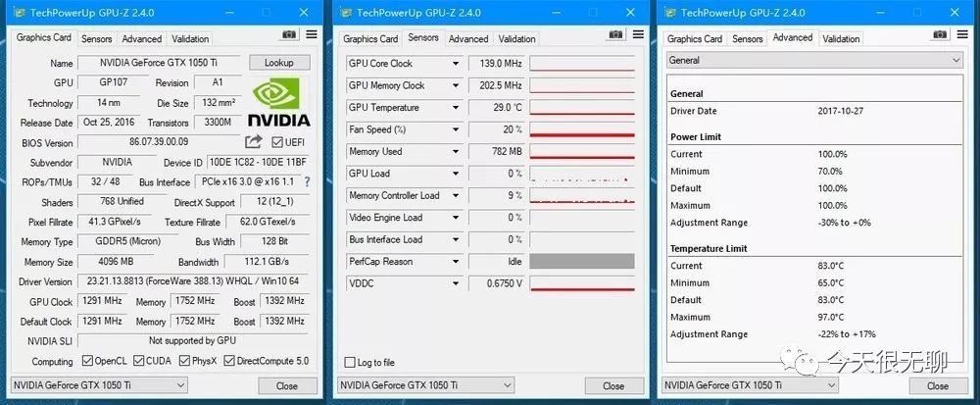This screenshot has width=980, height=405.
Task: Select Validation tab in Sensors window
Action: coord(516,39)
